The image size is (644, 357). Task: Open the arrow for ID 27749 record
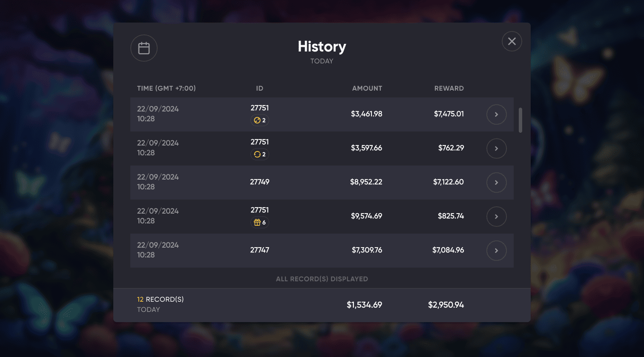[x=497, y=183]
